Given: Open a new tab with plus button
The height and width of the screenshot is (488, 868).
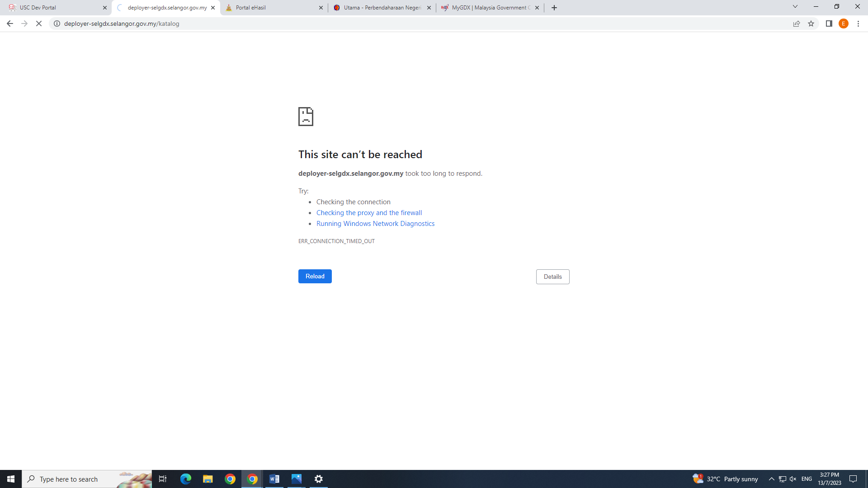Looking at the screenshot, I should pyautogui.click(x=554, y=8).
